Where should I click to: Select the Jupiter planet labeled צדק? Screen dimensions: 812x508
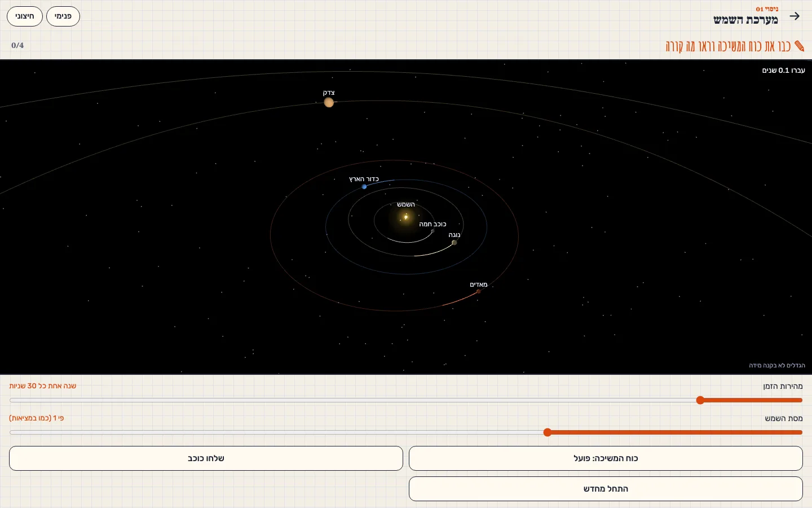tap(329, 102)
